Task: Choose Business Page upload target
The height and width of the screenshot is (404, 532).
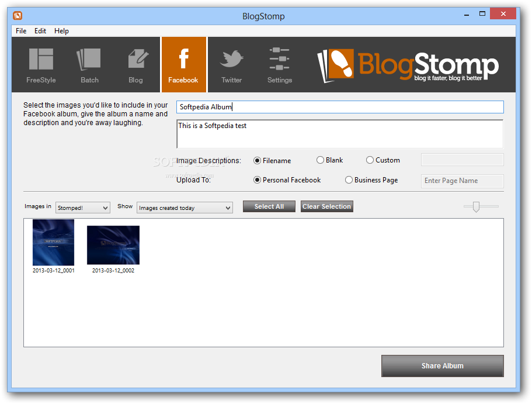Action: (x=371, y=180)
